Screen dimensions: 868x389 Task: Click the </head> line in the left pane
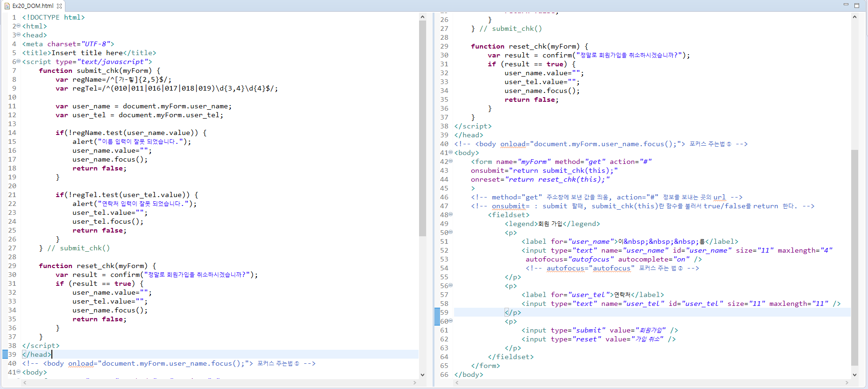(36, 354)
